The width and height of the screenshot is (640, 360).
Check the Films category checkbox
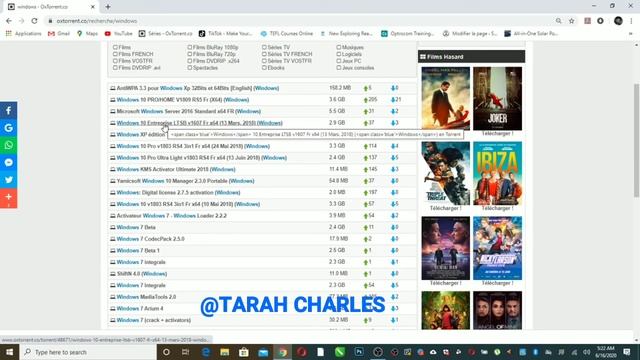pyautogui.click(x=115, y=47)
